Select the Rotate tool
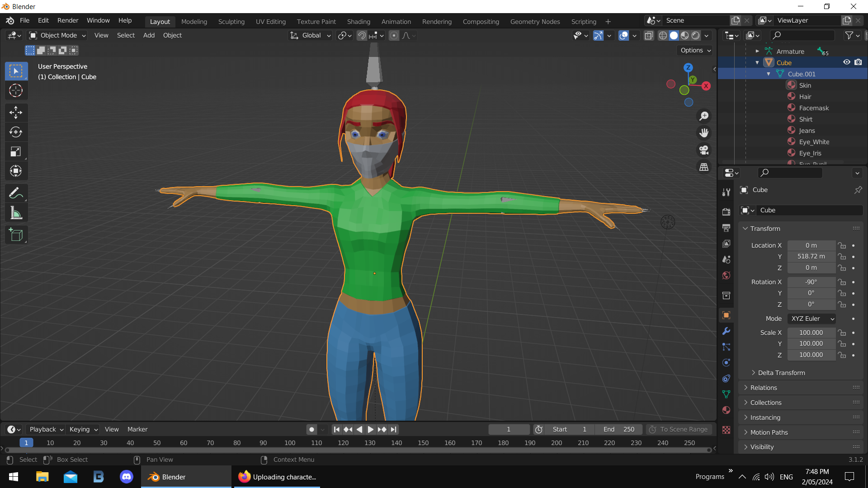 tap(16, 132)
